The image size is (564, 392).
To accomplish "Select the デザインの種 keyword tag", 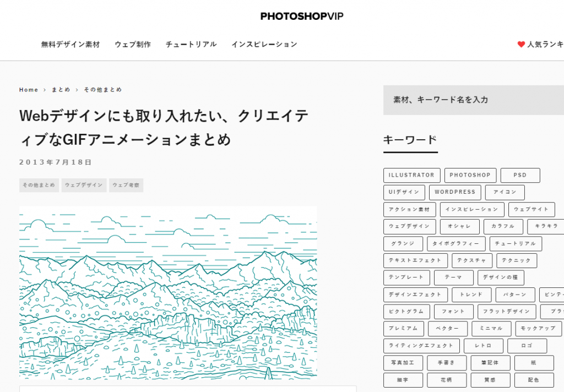I will tap(501, 277).
